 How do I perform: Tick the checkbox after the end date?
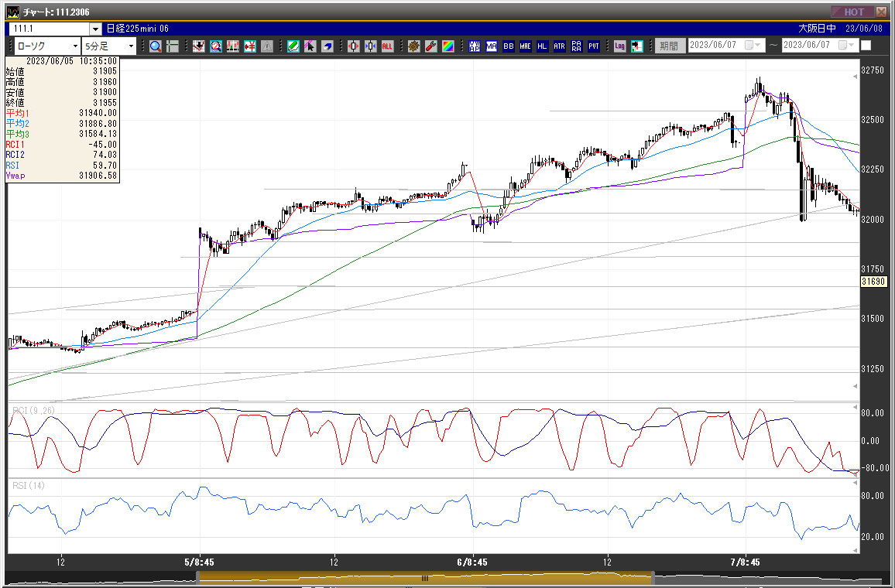(866, 45)
